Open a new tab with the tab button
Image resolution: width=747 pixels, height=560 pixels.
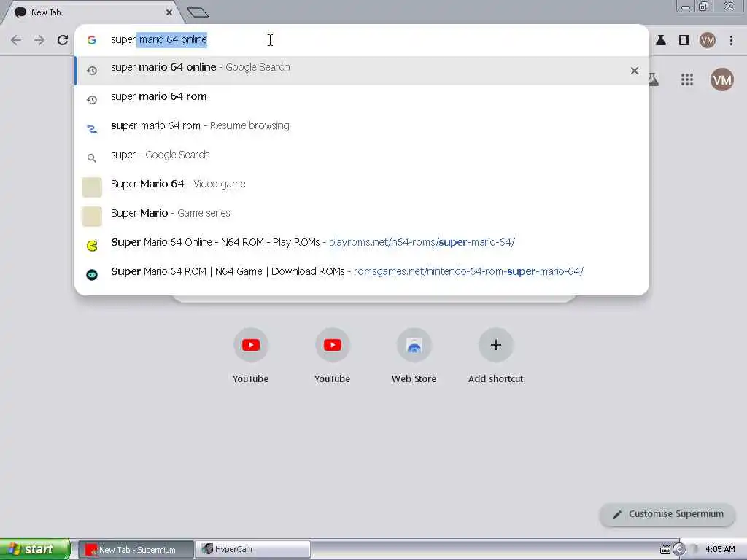pyautogui.click(x=198, y=12)
